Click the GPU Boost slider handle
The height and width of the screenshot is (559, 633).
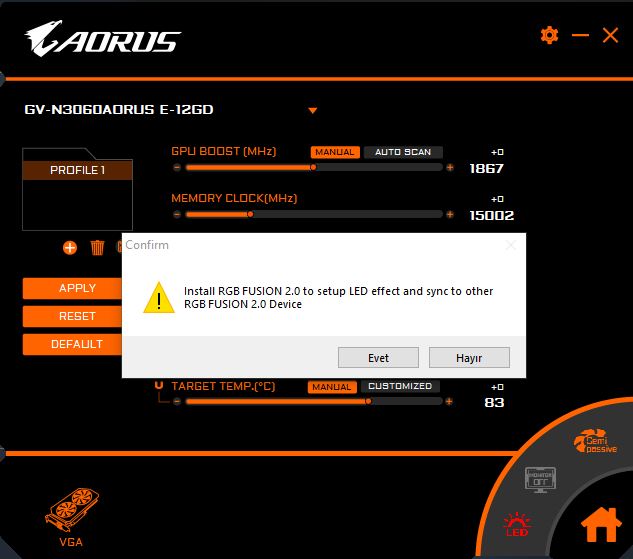(x=313, y=167)
